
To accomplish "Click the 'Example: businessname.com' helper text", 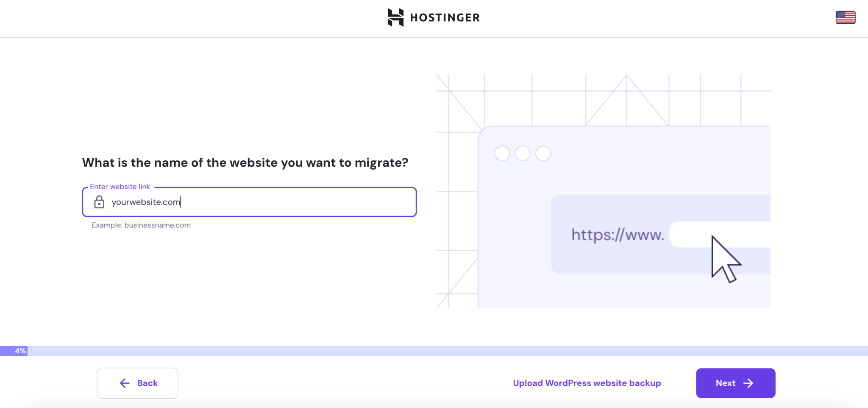I will coord(141,225).
